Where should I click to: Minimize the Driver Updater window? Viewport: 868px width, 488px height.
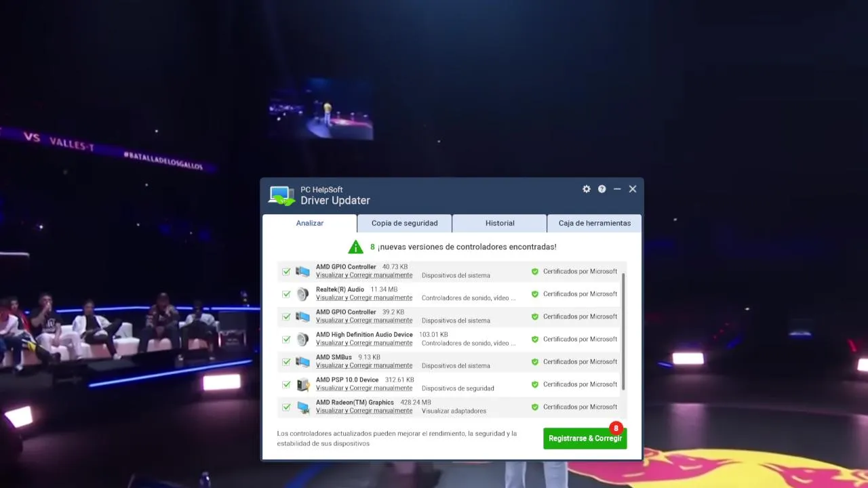[617, 189]
